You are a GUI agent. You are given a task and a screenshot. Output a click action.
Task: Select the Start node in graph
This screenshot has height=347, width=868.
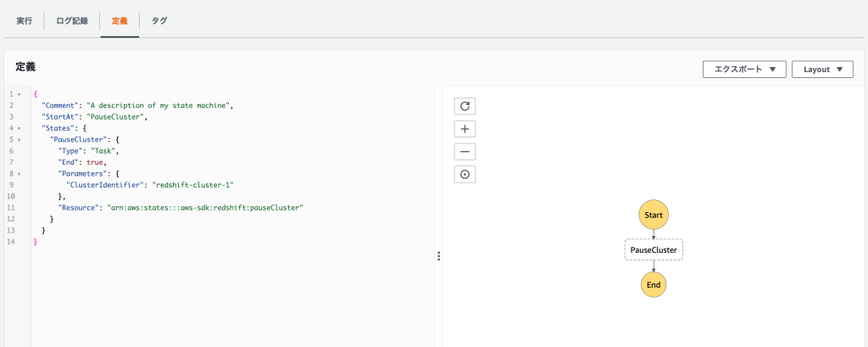click(x=654, y=214)
